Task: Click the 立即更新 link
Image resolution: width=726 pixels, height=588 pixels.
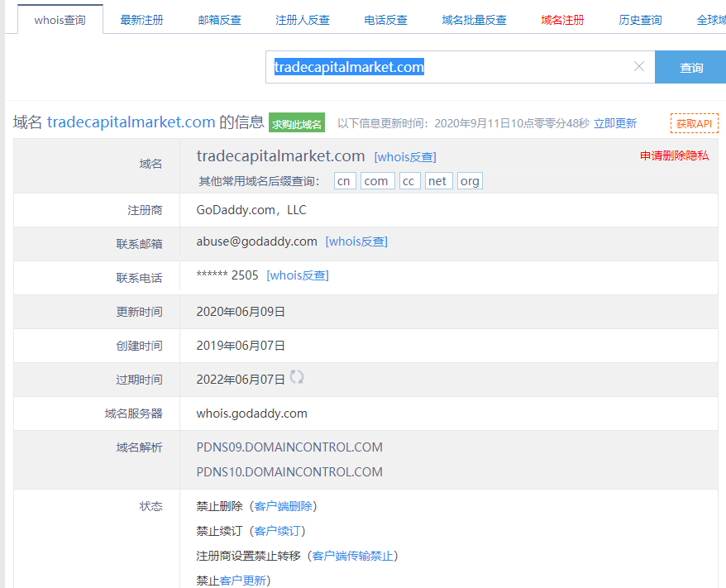Action: [x=615, y=123]
